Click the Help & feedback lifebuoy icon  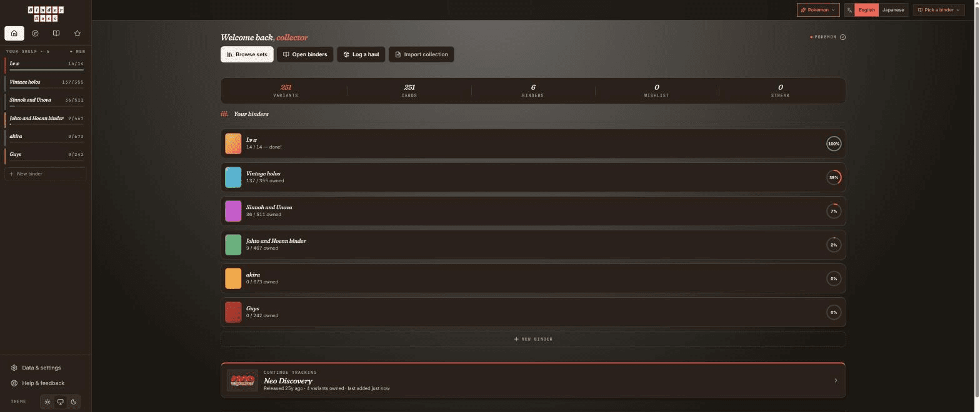click(x=14, y=383)
